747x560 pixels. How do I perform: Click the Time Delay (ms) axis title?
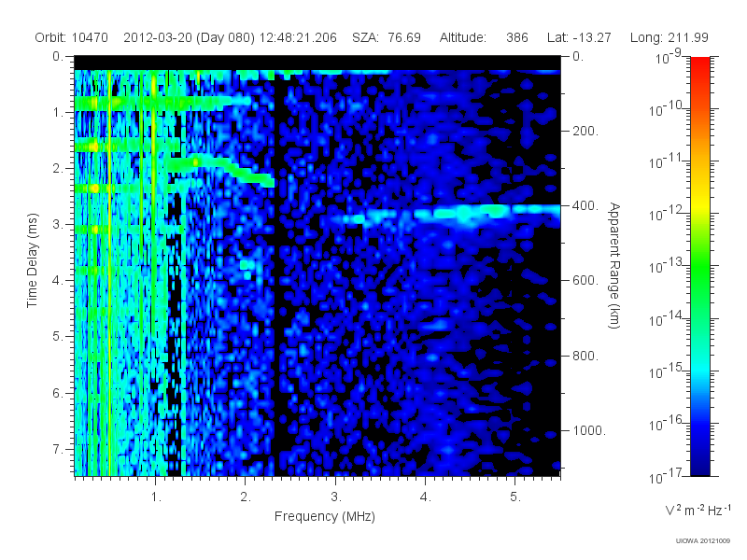pyautogui.click(x=33, y=260)
